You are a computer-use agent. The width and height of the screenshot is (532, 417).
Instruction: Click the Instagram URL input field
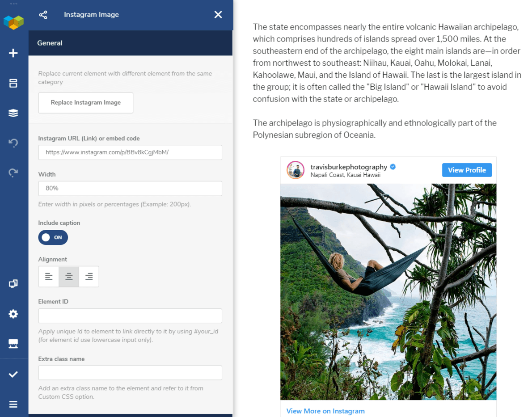tap(130, 152)
